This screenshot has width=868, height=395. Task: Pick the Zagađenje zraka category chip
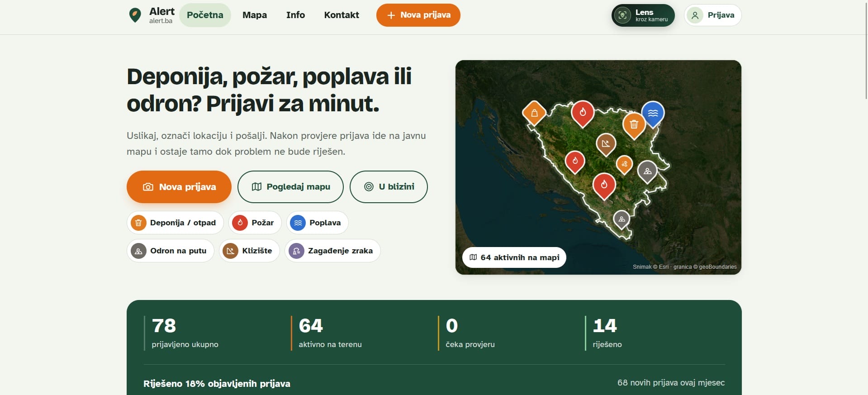pos(332,251)
